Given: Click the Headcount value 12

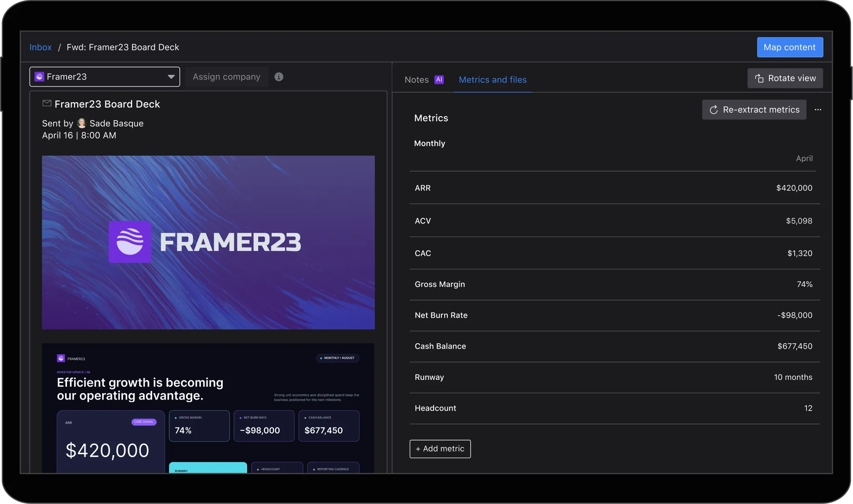Looking at the screenshot, I should click(x=808, y=408).
